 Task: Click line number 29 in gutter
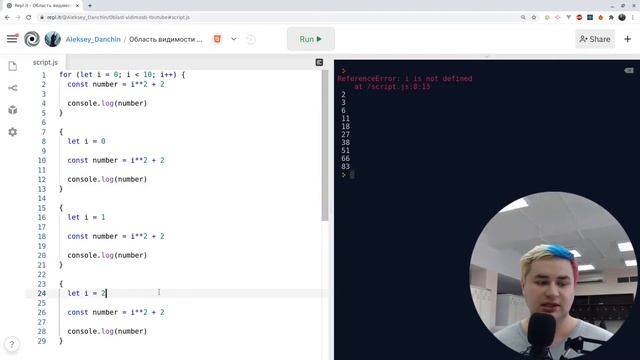(42, 341)
